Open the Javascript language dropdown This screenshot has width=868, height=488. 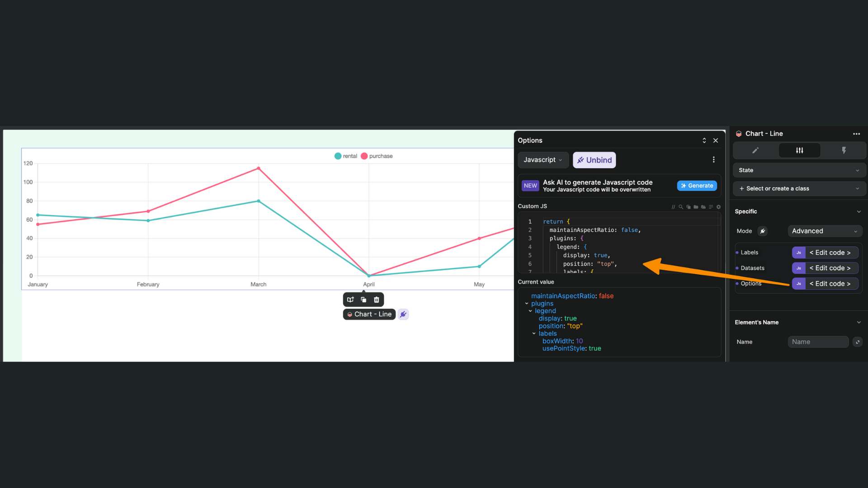tap(542, 160)
